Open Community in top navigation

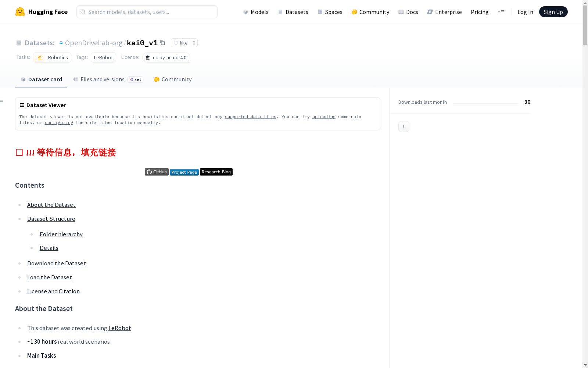pos(370,12)
